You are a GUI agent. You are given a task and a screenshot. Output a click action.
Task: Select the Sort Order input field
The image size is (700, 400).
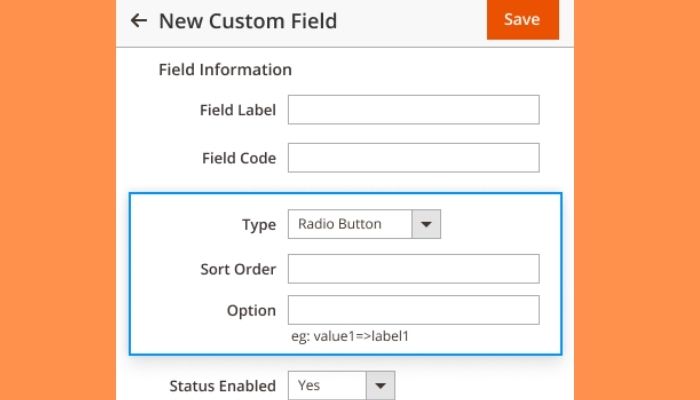pyautogui.click(x=413, y=269)
